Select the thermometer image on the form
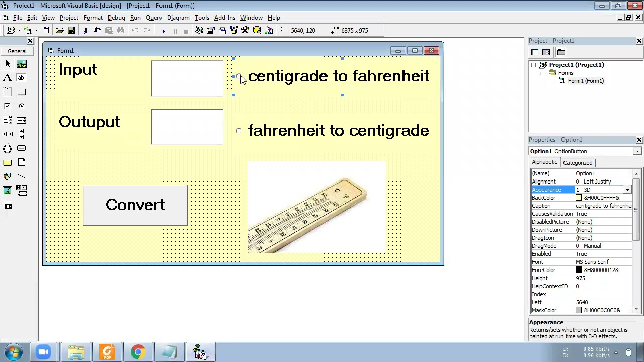644x362 pixels. coord(316,207)
